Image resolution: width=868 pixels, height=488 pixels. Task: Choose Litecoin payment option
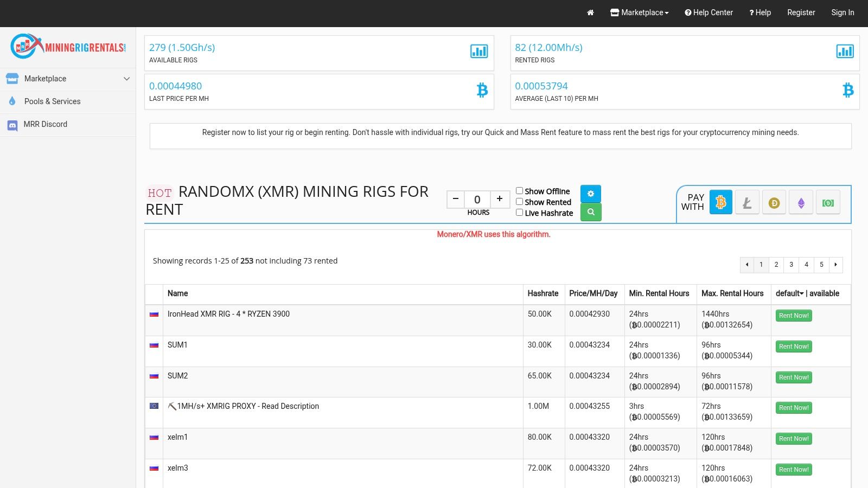click(747, 202)
